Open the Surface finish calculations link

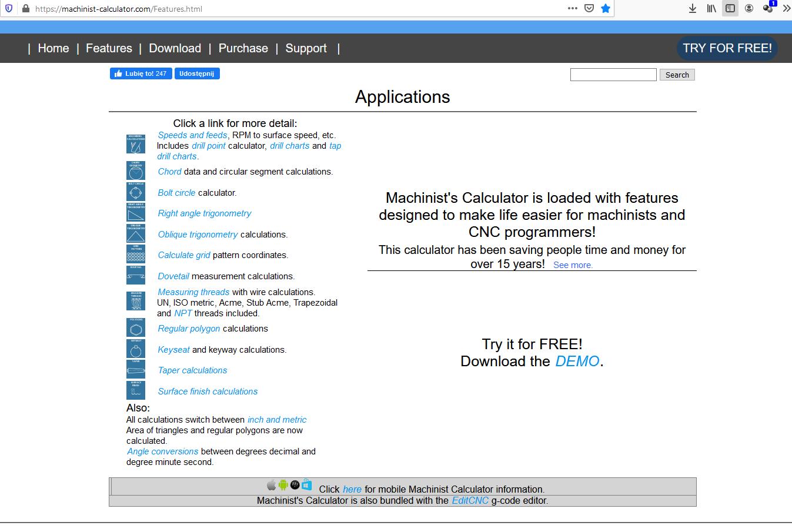pos(208,392)
